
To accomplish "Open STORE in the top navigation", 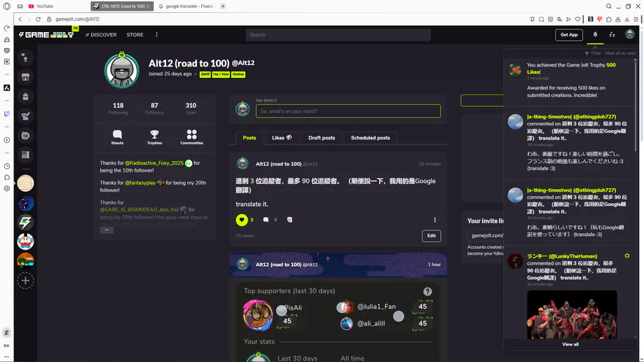I will (x=135, y=35).
